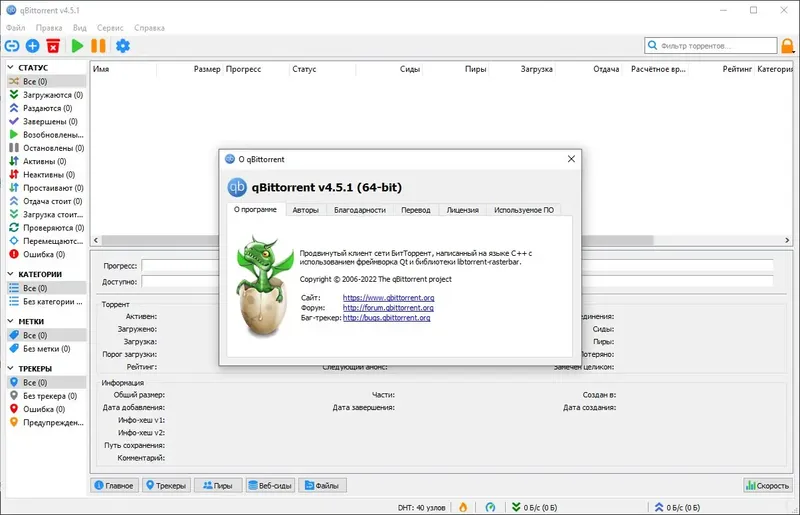800x515 pixels.
Task: Select the Ошибка (0) status filter
Action: pos(46,254)
